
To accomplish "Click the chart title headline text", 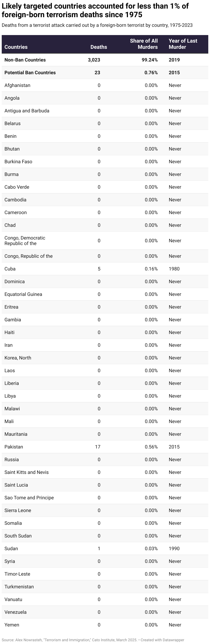I will coord(95,10).
